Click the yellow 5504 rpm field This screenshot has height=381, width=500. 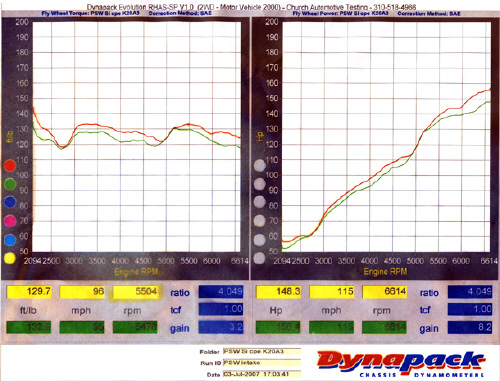[135, 292]
